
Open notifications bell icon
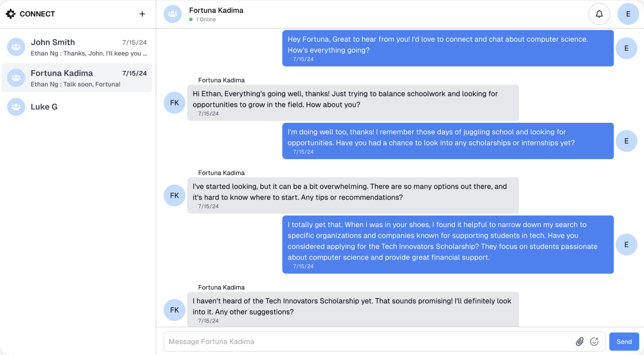coord(599,14)
